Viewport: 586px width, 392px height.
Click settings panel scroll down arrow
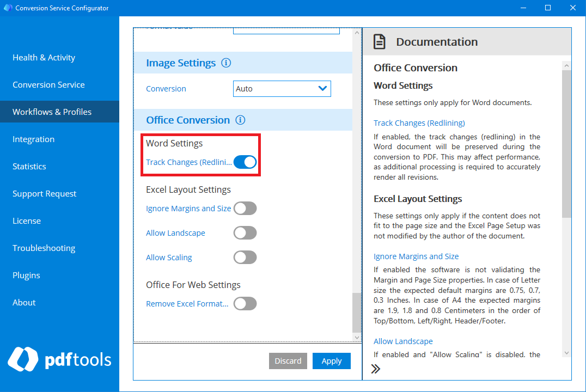click(x=357, y=338)
